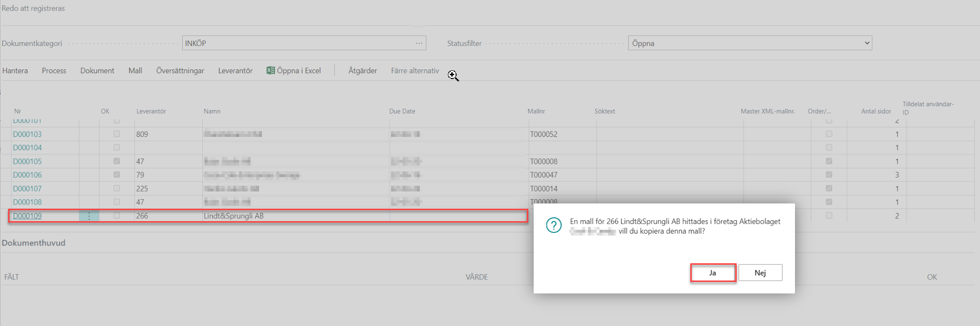980x326 pixels.
Task: Click the question mark icon in the dialog
Action: (x=554, y=225)
